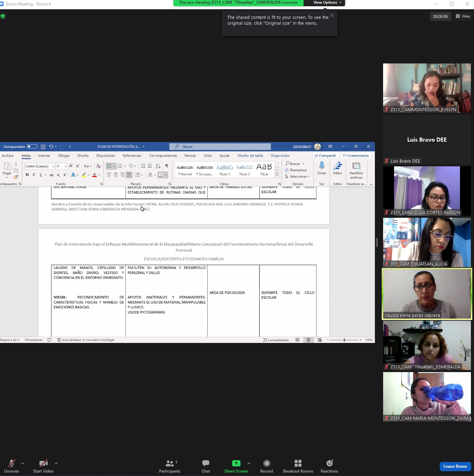474x476 pixels.
Task: Click the Show paragraph marks pilcrow icon
Action: coord(167,166)
